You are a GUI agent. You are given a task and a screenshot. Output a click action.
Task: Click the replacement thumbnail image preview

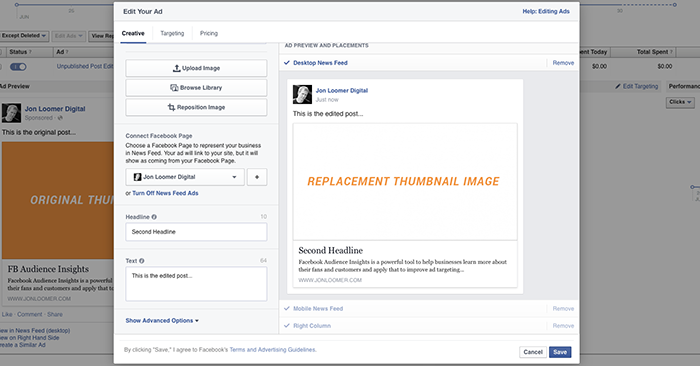click(x=405, y=182)
